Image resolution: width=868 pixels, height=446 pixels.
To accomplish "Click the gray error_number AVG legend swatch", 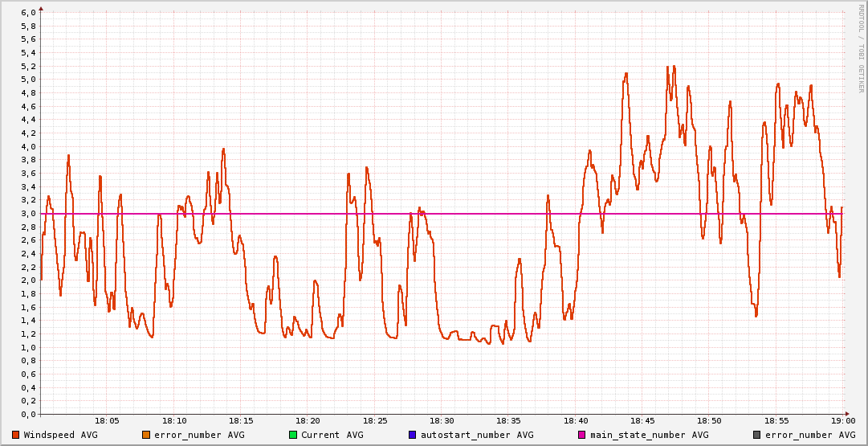I will pos(756,435).
